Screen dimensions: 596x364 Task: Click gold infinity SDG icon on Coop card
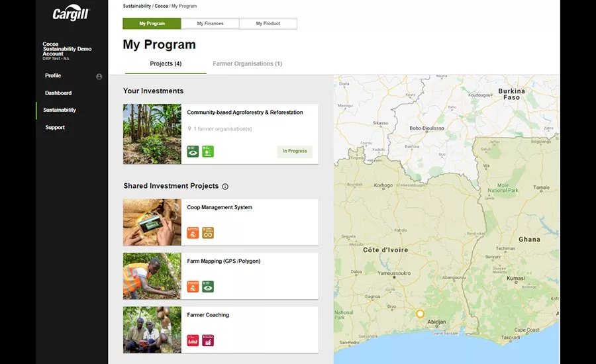point(207,232)
